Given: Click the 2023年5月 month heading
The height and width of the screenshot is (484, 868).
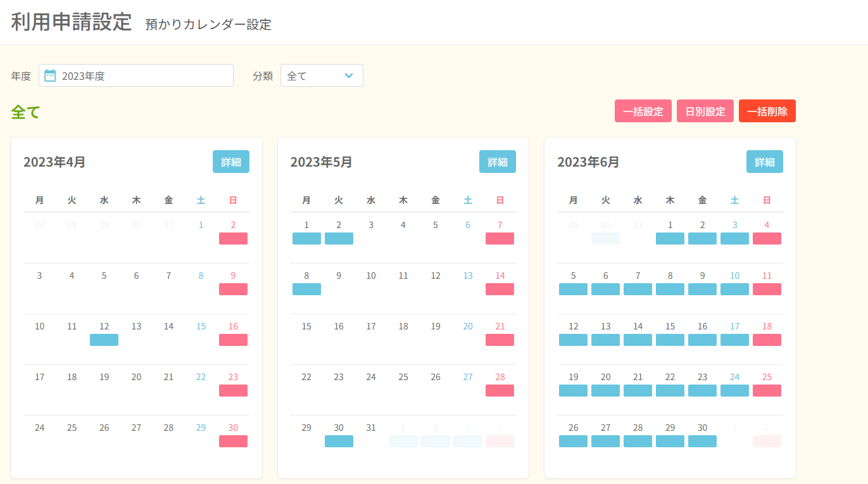Looking at the screenshot, I should point(322,162).
